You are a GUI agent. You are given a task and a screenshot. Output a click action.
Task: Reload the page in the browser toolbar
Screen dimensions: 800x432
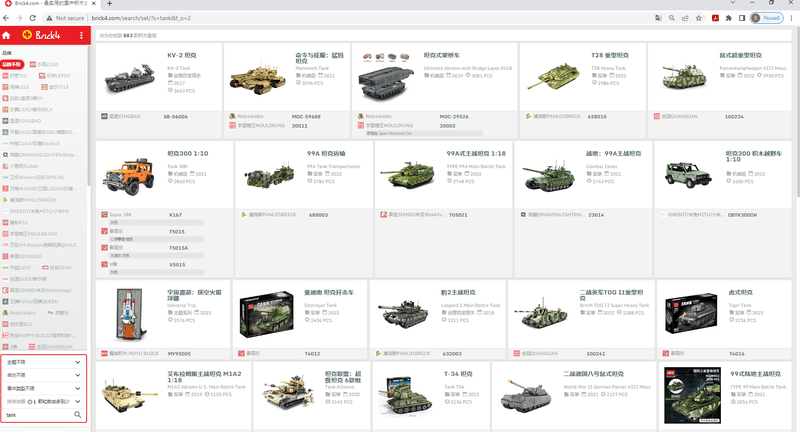pos(32,18)
